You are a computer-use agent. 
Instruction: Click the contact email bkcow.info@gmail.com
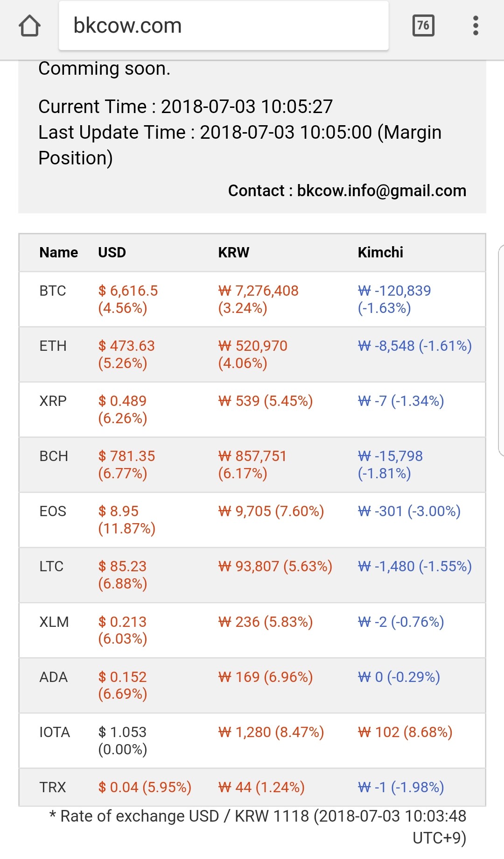coord(381,191)
